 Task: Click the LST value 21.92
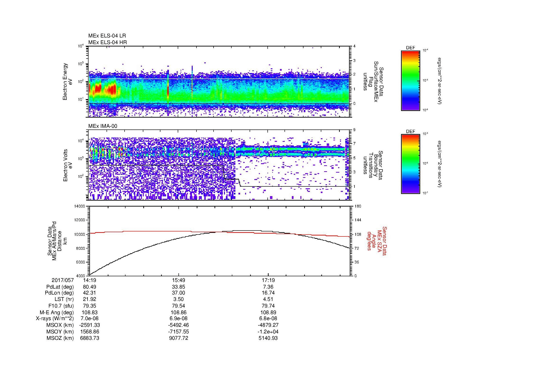coord(89,300)
